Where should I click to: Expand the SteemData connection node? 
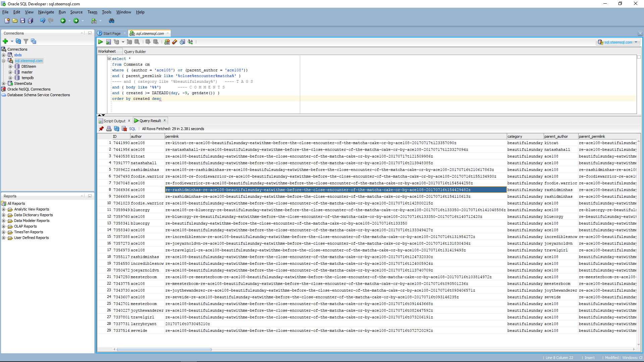pyautogui.click(x=4, y=83)
